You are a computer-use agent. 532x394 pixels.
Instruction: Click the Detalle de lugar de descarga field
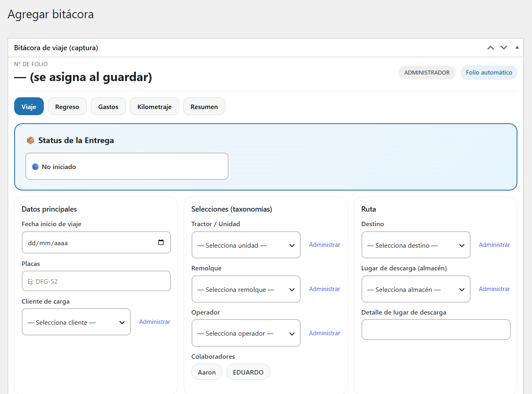(x=436, y=330)
